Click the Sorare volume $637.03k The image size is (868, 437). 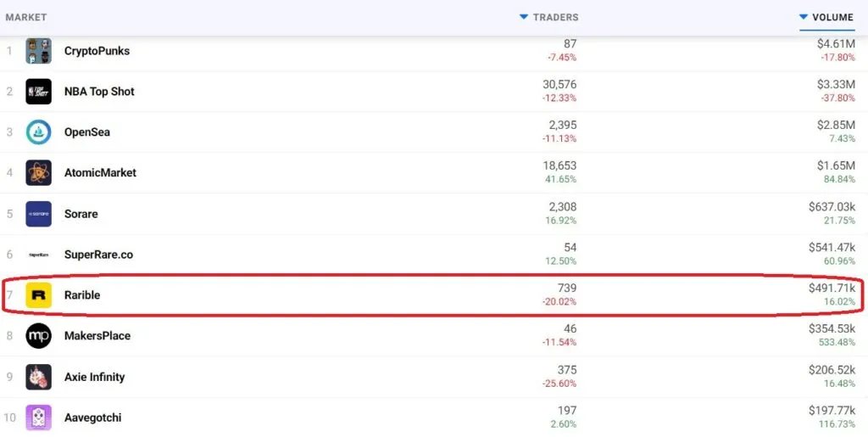832,206
